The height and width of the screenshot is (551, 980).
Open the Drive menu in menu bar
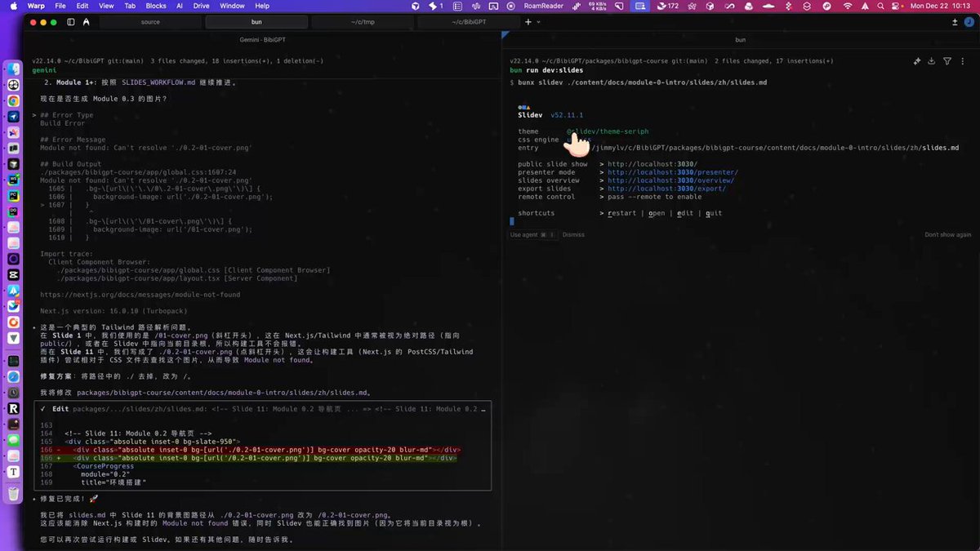click(x=201, y=6)
